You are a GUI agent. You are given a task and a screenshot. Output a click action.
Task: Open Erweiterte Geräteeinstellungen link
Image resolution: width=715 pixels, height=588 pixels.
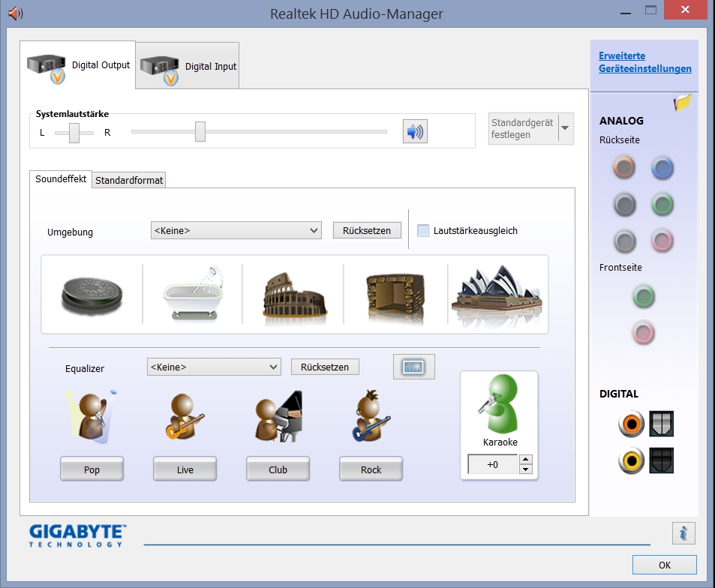644,62
